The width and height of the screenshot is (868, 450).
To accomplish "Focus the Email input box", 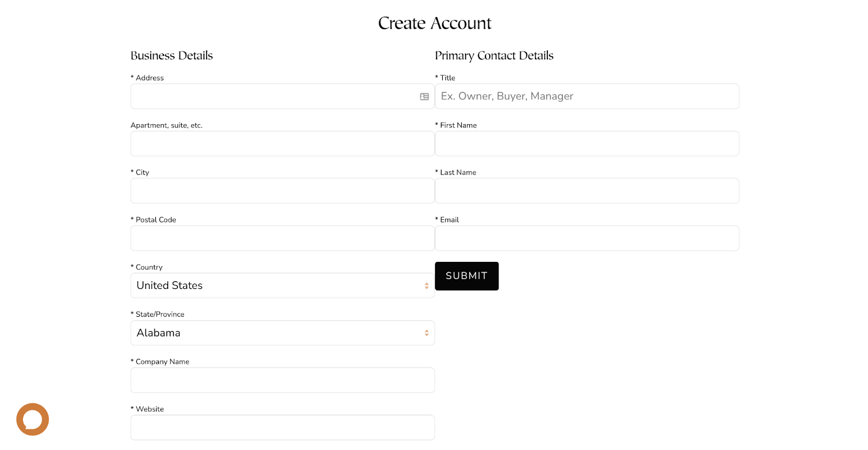I will (x=586, y=239).
